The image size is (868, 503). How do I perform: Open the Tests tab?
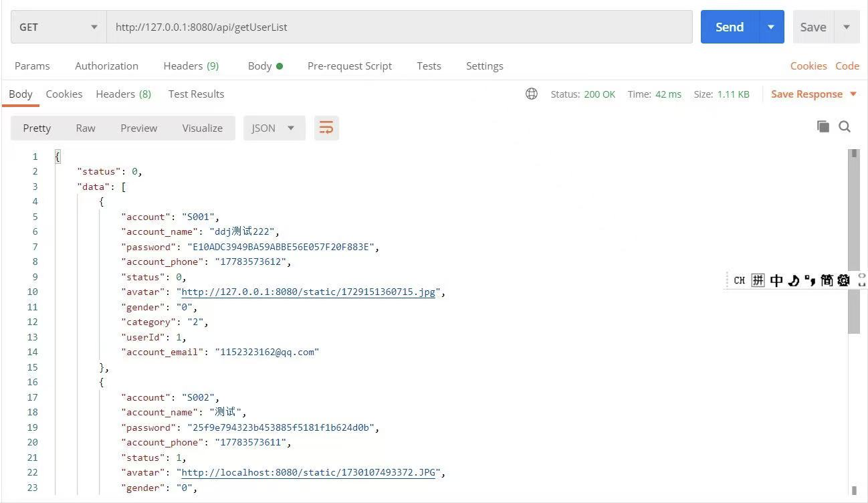coord(429,66)
